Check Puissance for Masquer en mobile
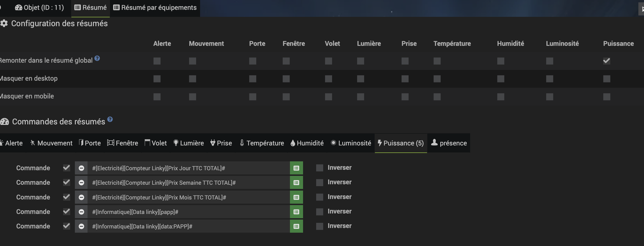This screenshot has height=246, width=644. tap(607, 97)
